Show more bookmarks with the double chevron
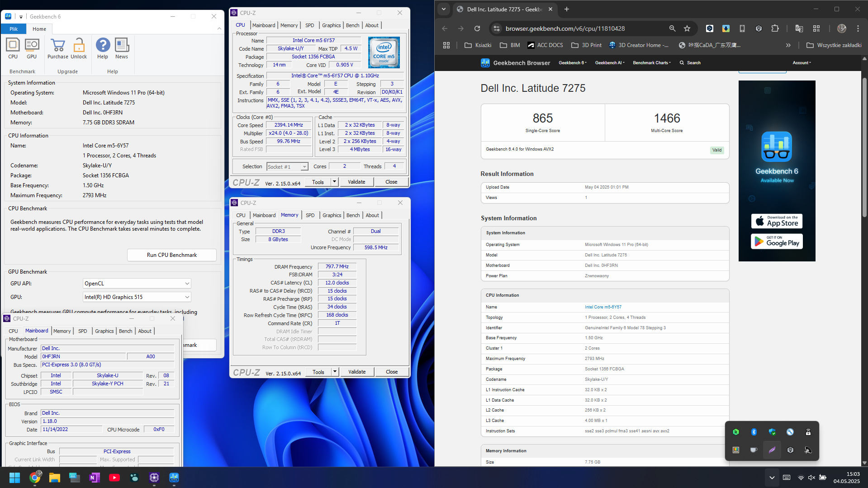 coord(788,45)
